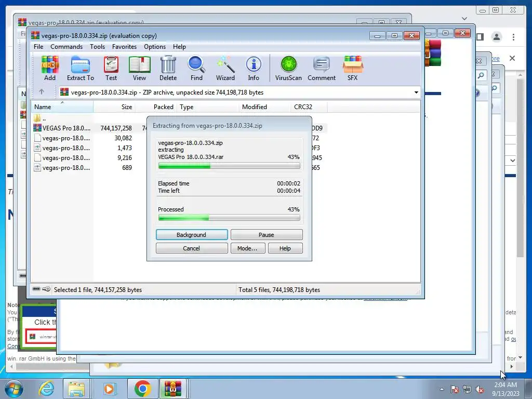
Task: Click WinRAR taskbar button
Action: pyautogui.click(x=173, y=389)
